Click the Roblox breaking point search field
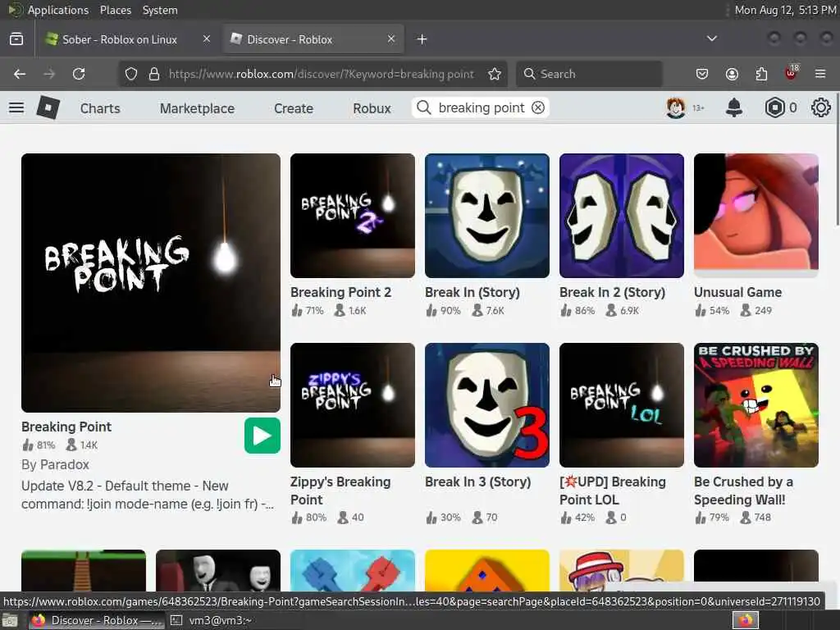 (x=481, y=107)
